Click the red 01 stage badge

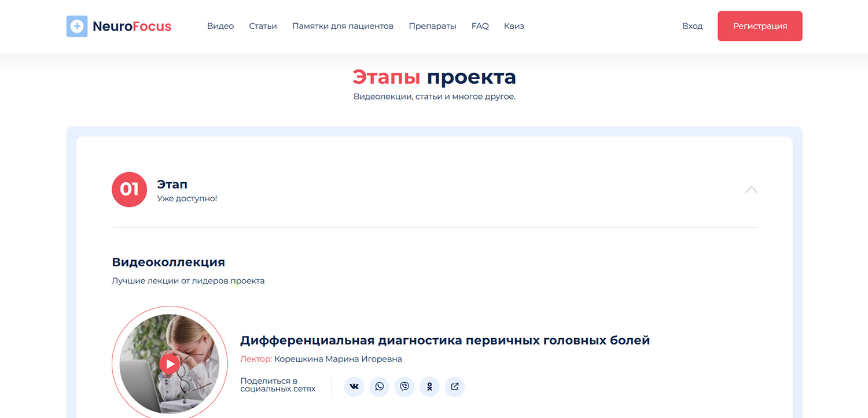(129, 190)
